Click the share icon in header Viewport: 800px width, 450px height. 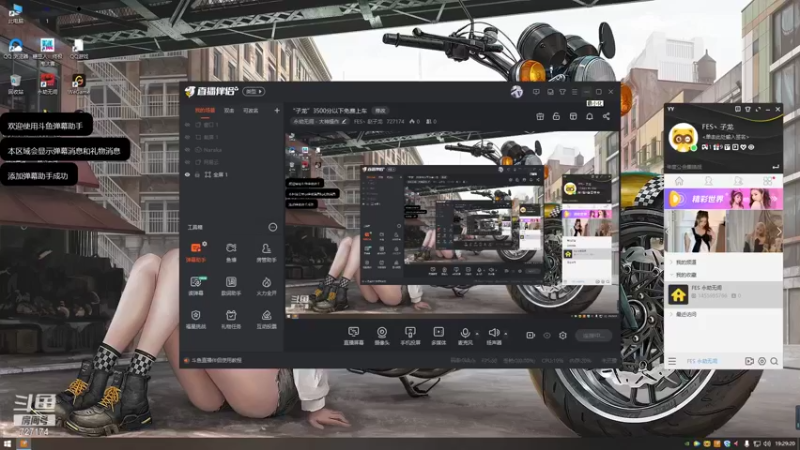tap(606, 116)
